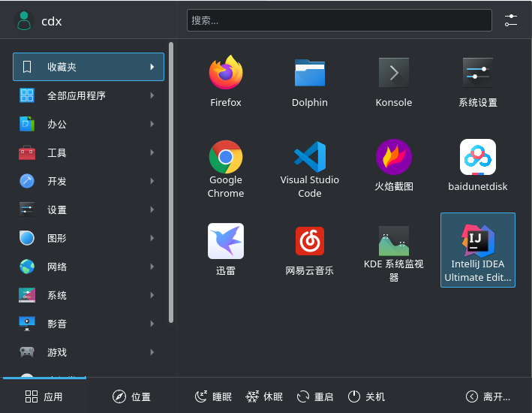Viewport: 532px width, 413px height.
Task: Click the 关机 shutdown button
Action: coord(366,396)
